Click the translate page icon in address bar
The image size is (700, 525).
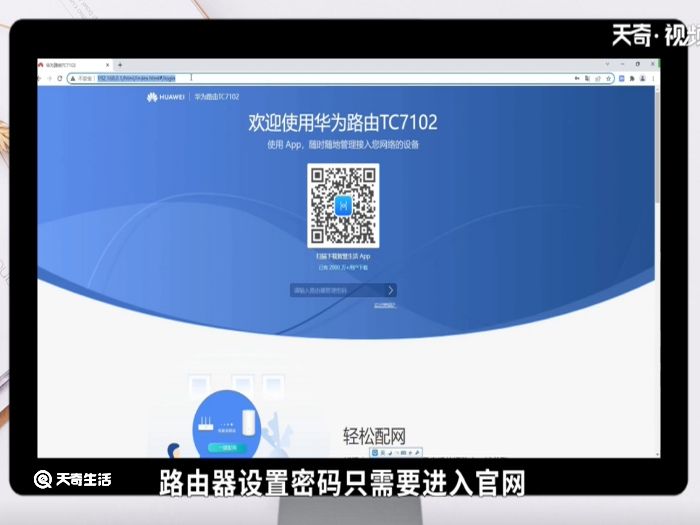[x=587, y=78]
